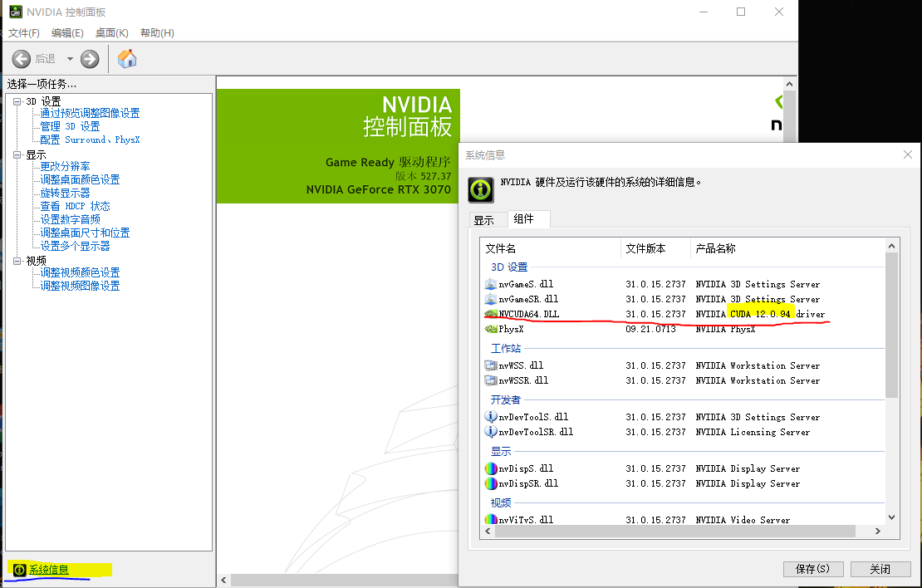Click the component list scroll-right arrow

877,531
